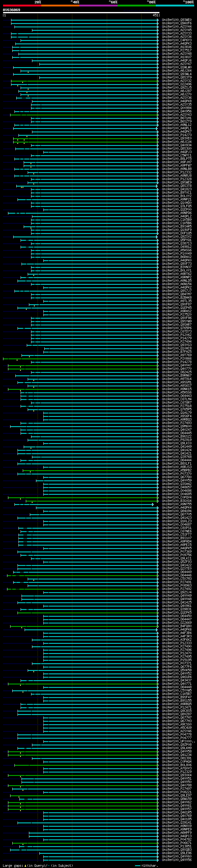Click the green ~80% identity legend bar
The image size is (197, 868).
136,6
